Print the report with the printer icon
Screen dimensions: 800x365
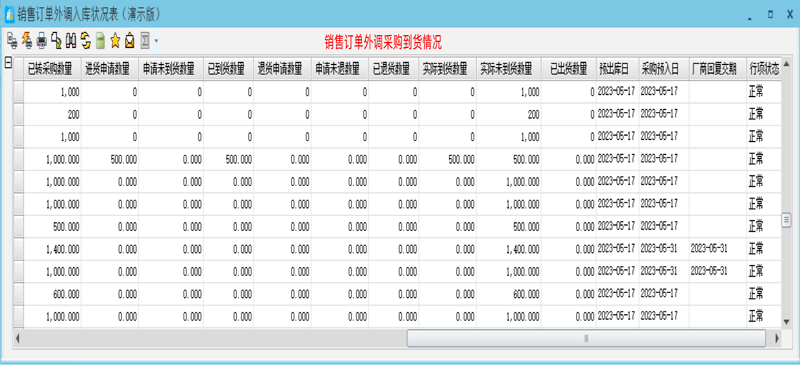(x=42, y=40)
